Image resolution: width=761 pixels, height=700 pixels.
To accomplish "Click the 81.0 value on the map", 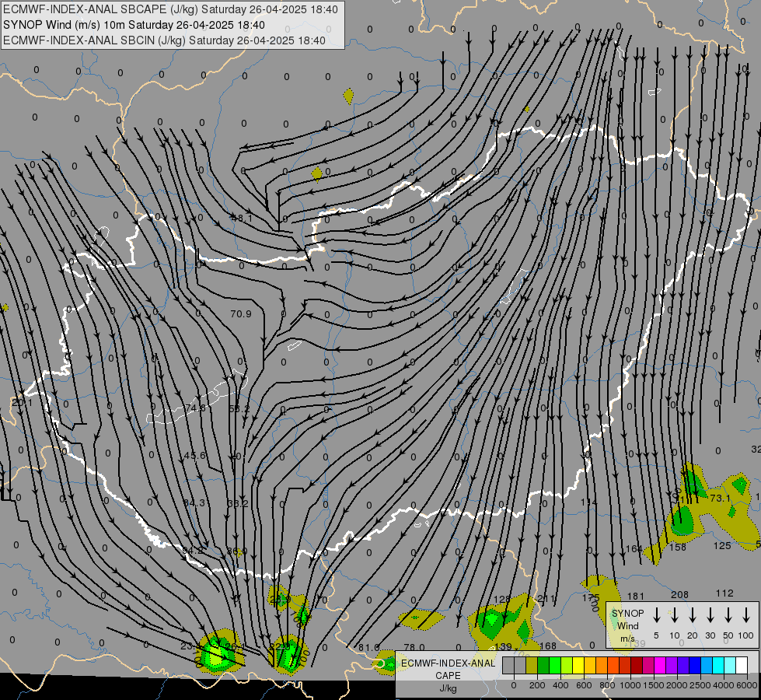I will click(x=369, y=648).
